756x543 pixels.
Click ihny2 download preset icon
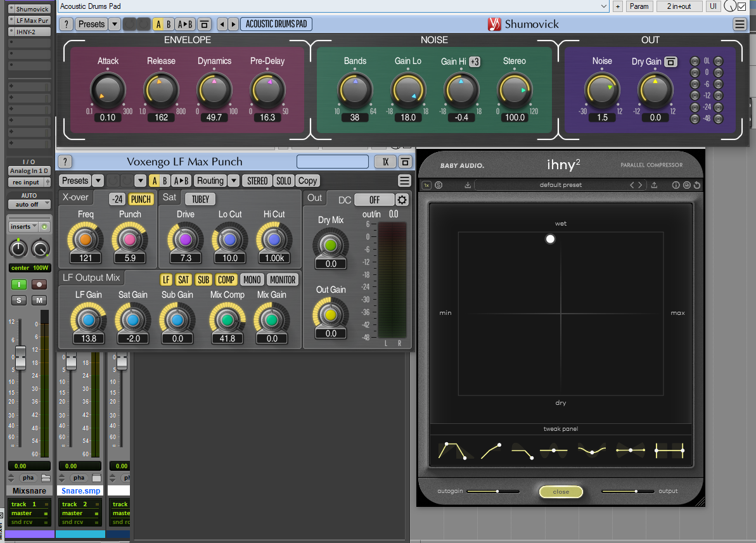(x=467, y=185)
